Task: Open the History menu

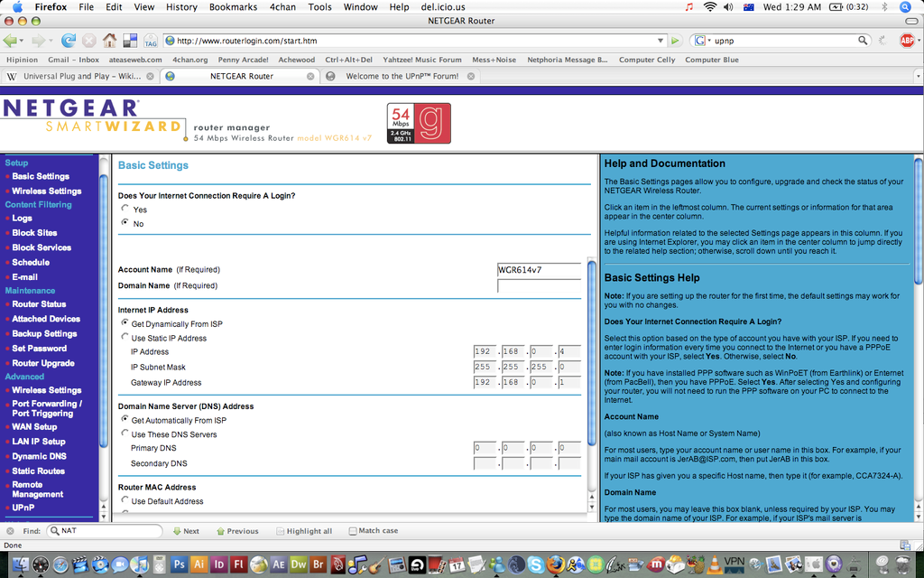Action: point(181,7)
